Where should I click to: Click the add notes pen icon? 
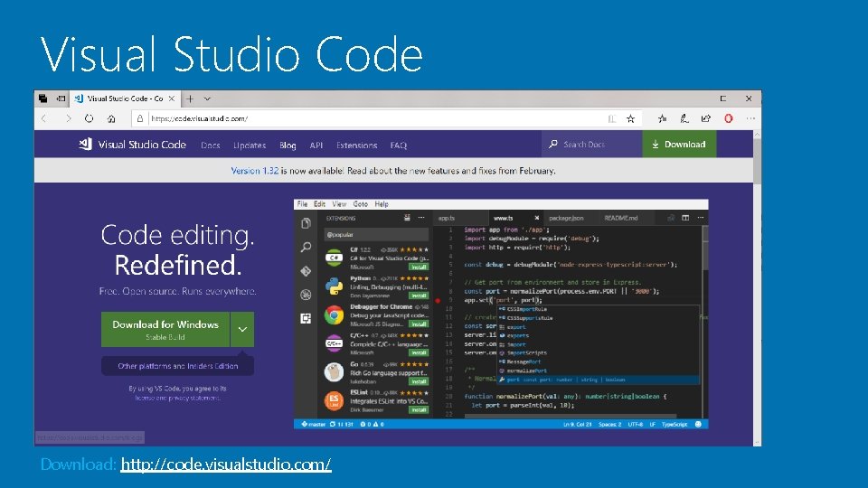684,118
